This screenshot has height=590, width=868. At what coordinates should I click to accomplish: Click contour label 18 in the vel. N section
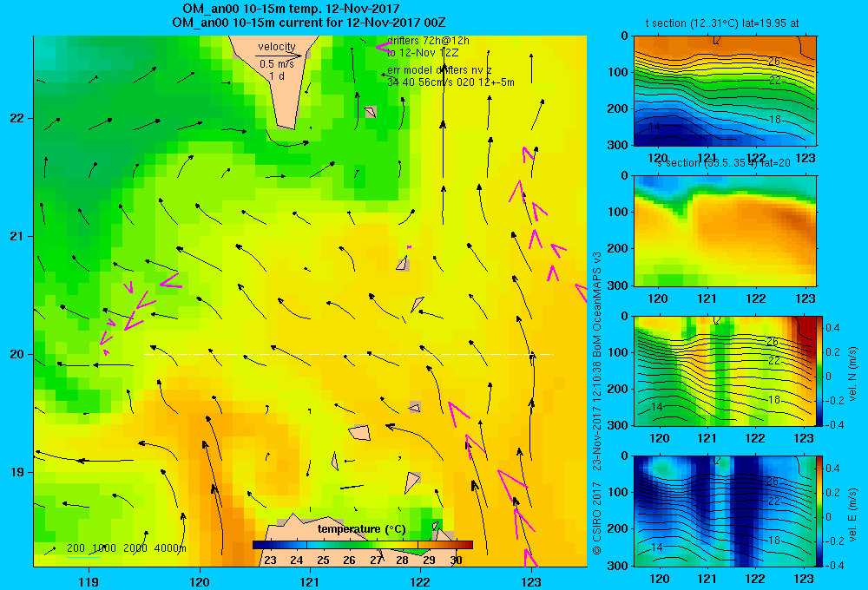point(774,400)
